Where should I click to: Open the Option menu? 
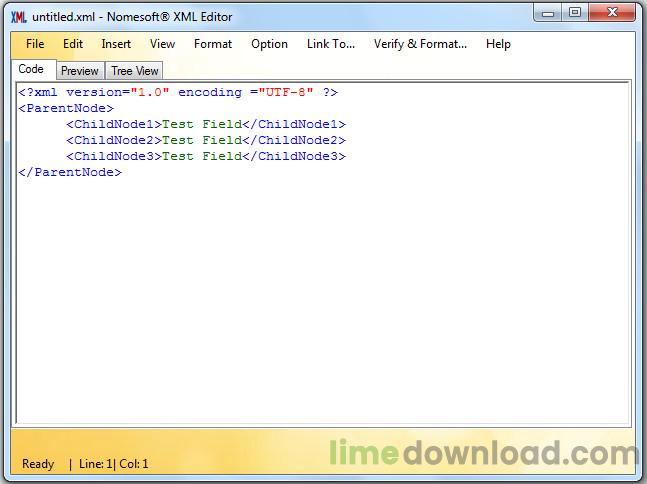coord(269,44)
